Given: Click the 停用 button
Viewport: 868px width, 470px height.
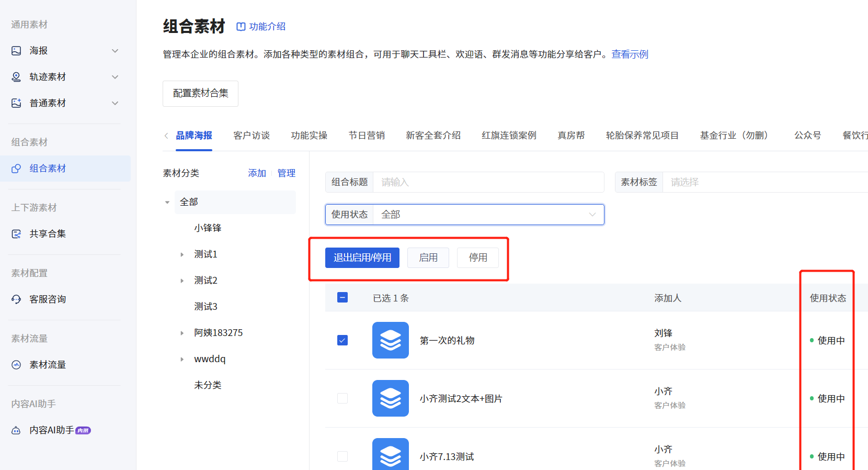Looking at the screenshot, I should click(x=478, y=258).
